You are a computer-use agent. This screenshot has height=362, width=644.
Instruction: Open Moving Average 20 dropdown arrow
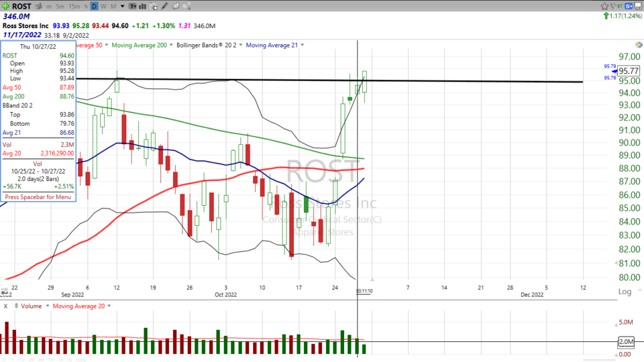109,306
